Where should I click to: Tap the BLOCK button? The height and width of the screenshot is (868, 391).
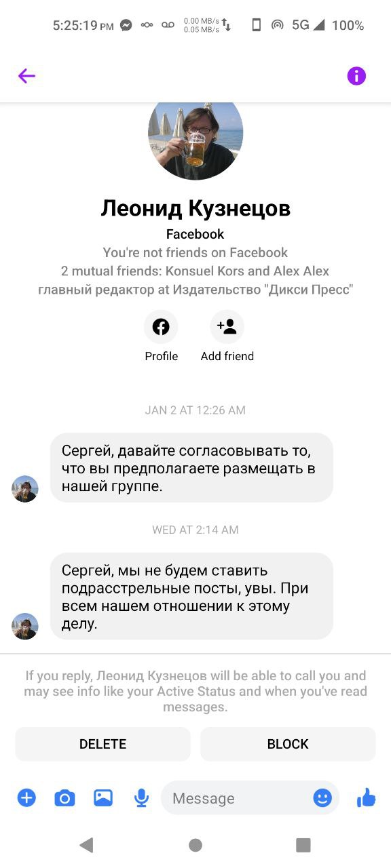point(288,744)
